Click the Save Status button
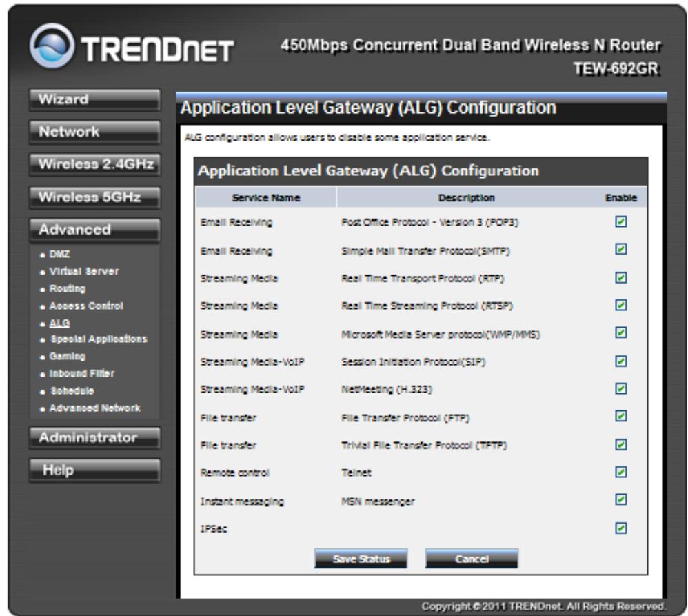Image resolution: width=688 pixels, height=616 pixels. point(361,559)
